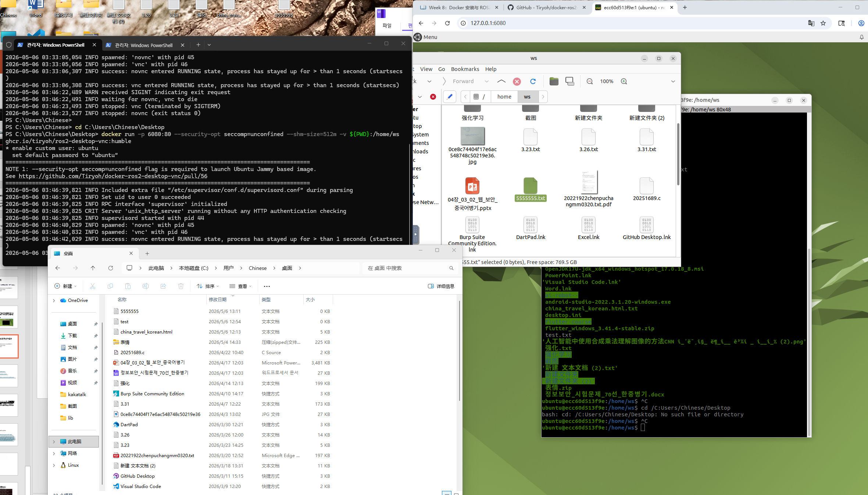
Task: Sort by the 修改日期 column header
Action: (x=233, y=300)
